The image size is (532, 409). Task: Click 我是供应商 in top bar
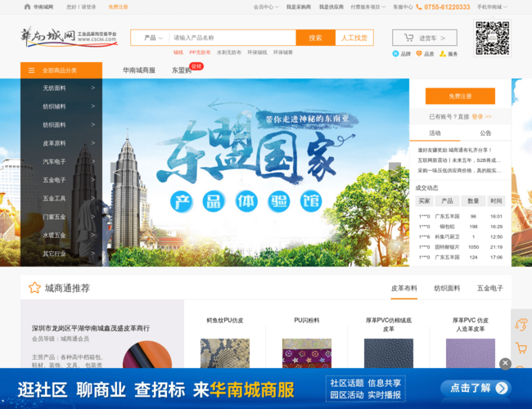point(331,7)
